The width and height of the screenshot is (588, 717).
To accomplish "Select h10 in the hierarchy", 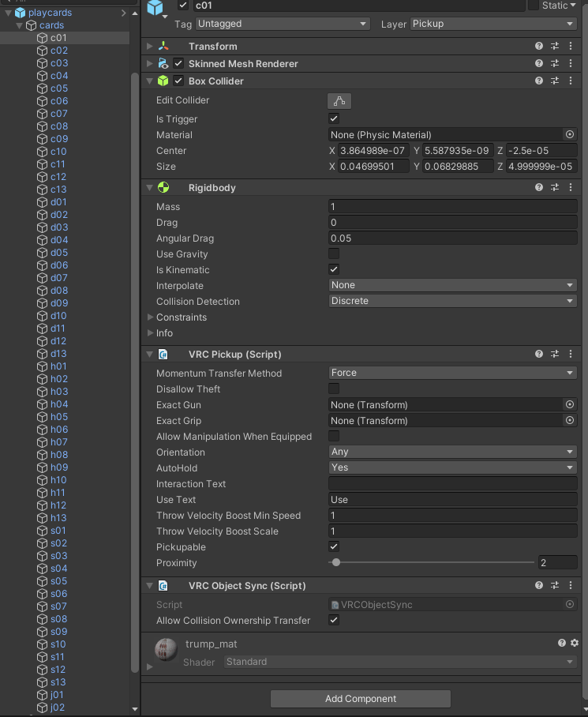I will click(x=58, y=479).
